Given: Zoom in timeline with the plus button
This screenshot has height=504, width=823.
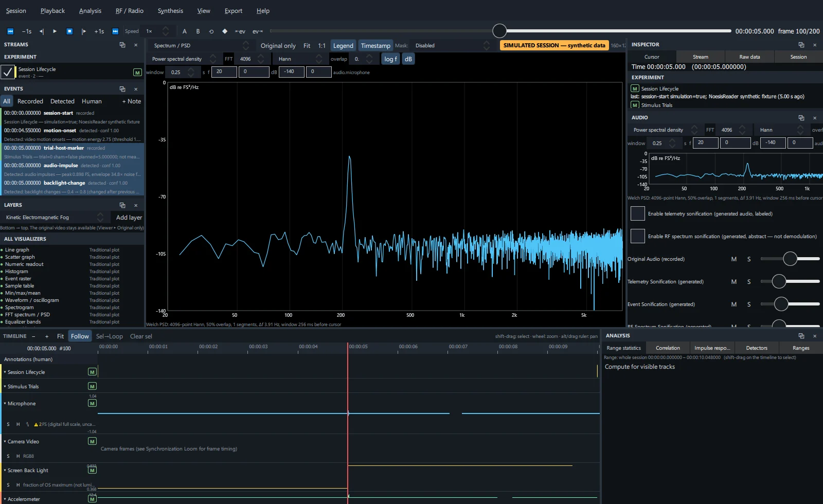Looking at the screenshot, I should (x=47, y=336).
